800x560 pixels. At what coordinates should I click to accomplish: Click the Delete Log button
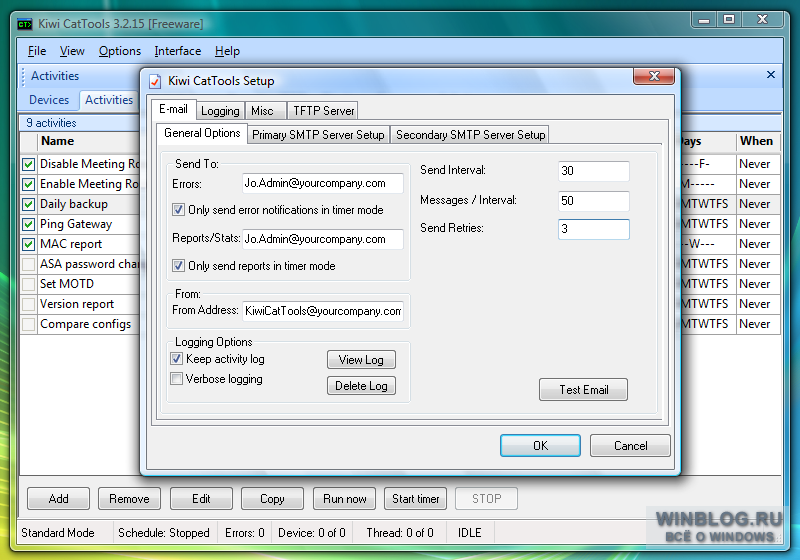pyautogui.click(x=361, y=386)
